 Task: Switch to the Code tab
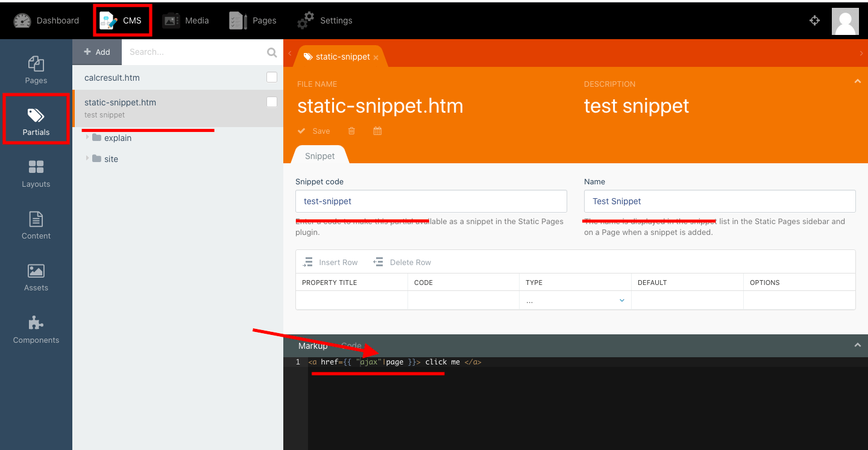click(x=351, y=346)
